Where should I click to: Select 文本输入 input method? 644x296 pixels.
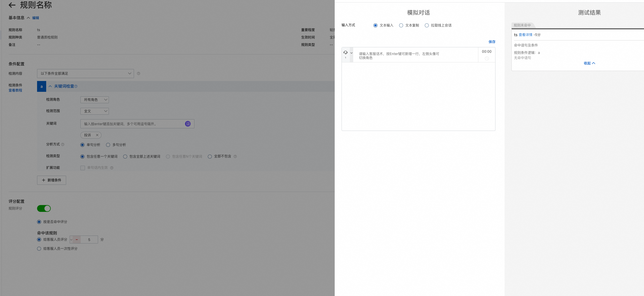click(375, 25)
